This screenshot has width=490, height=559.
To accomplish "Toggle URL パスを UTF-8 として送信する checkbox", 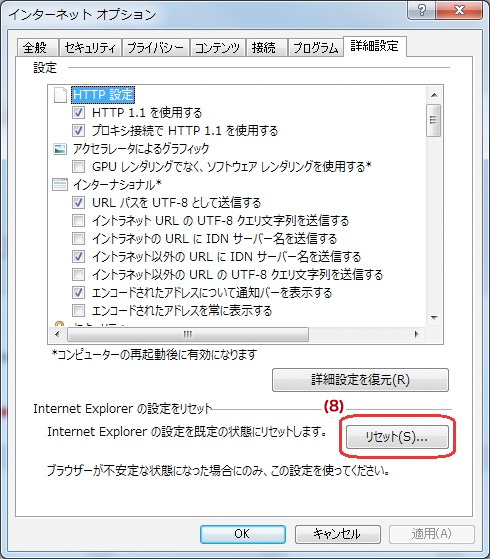I will [x=78, y=203].
